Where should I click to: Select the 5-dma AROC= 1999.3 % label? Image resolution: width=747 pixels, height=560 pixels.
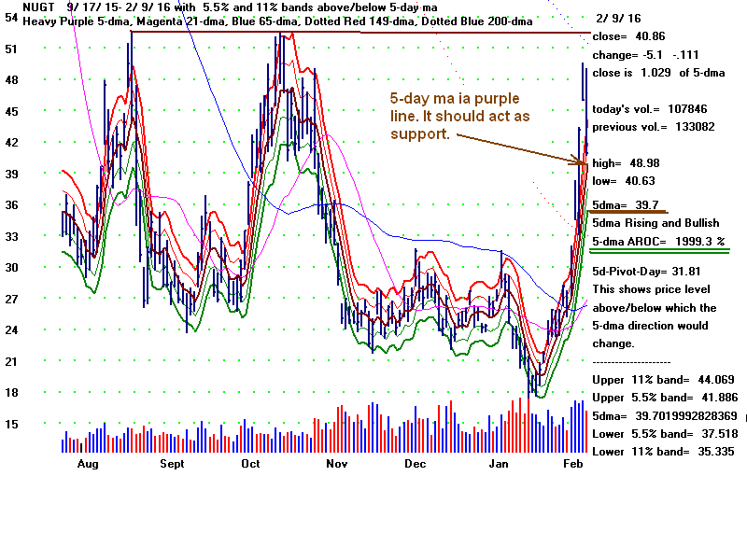(658, 240)
